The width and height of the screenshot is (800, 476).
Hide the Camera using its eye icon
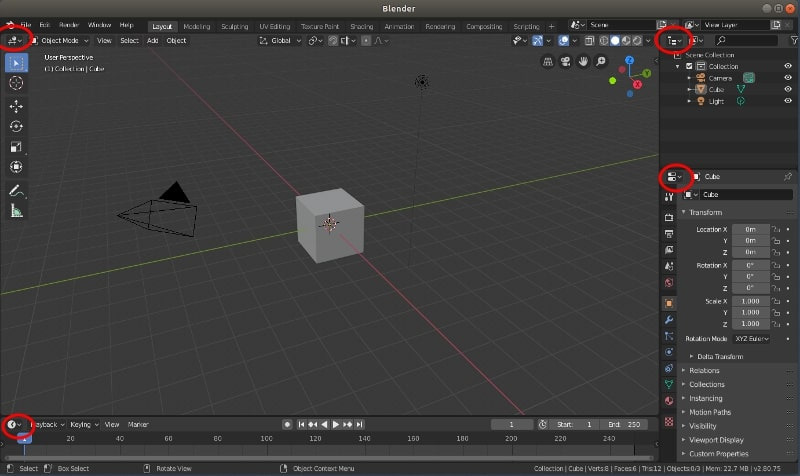pos(787,77)
